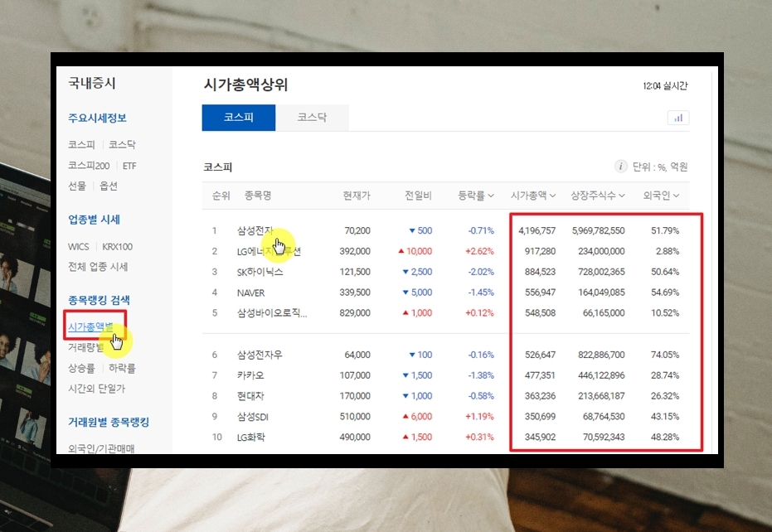Open 현대차 stock link
The image size is (772, 532).
coord(250,396)
